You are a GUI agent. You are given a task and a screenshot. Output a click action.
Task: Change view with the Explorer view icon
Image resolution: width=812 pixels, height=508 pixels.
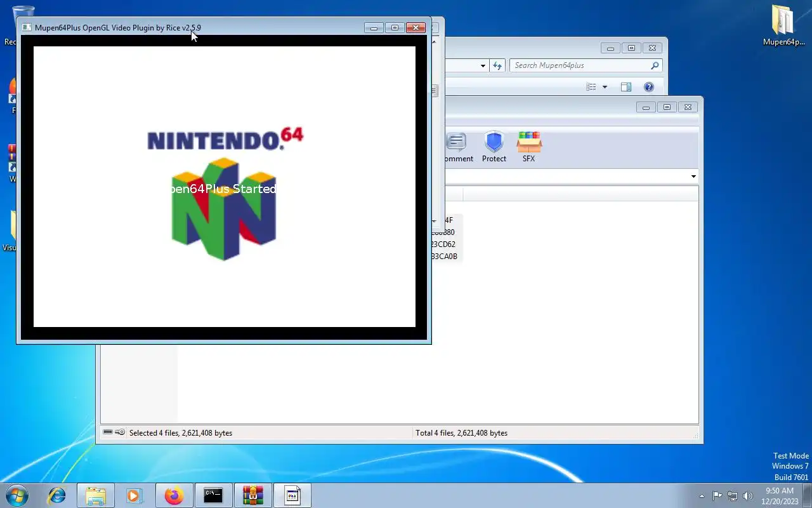591,87
